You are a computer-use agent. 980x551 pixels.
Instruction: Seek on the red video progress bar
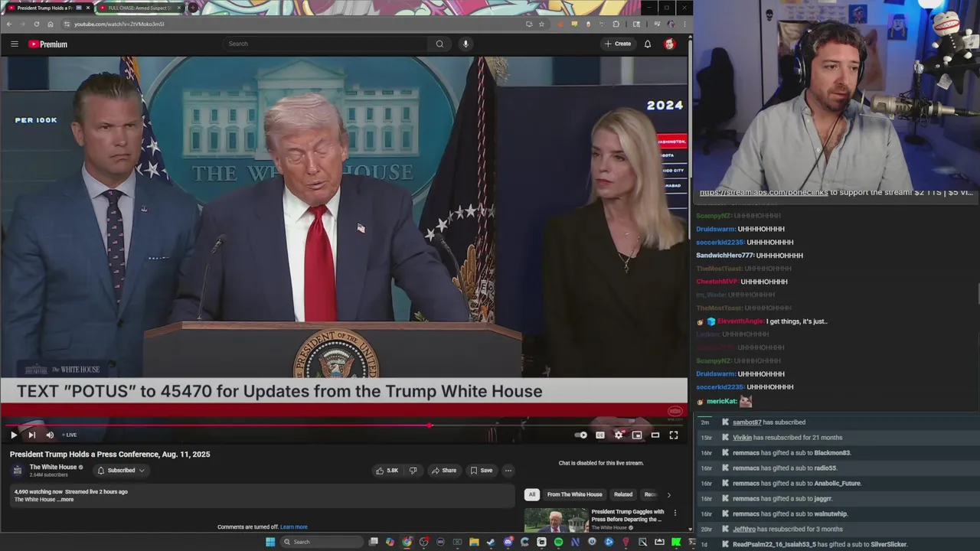click(344, 425)
